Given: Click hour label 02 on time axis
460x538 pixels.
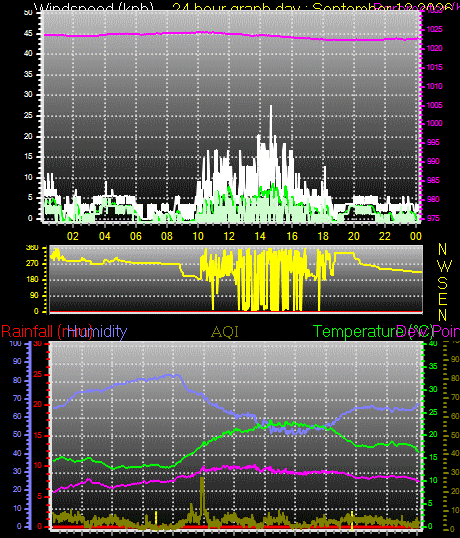Looking at the screenshot, I should 73,236.
